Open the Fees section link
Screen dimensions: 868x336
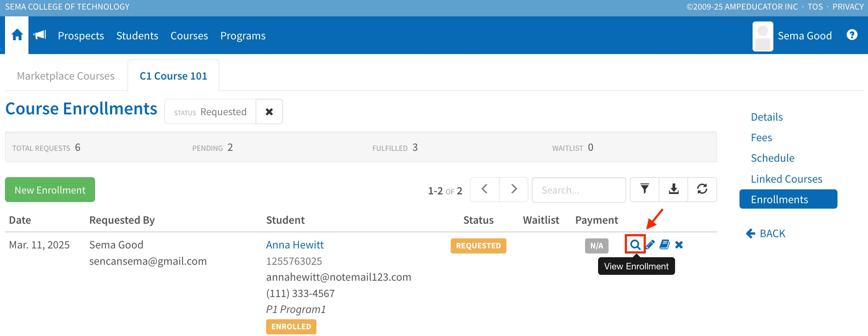tap(761, 137)
